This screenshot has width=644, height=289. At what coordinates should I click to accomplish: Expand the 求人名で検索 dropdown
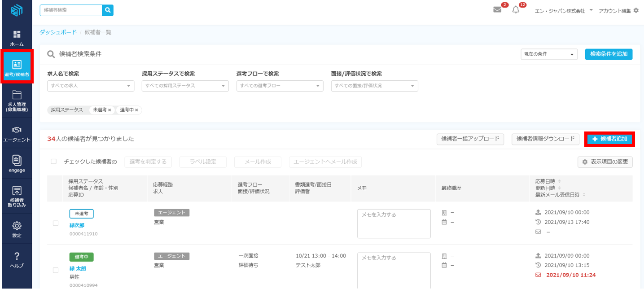(91, 86)
